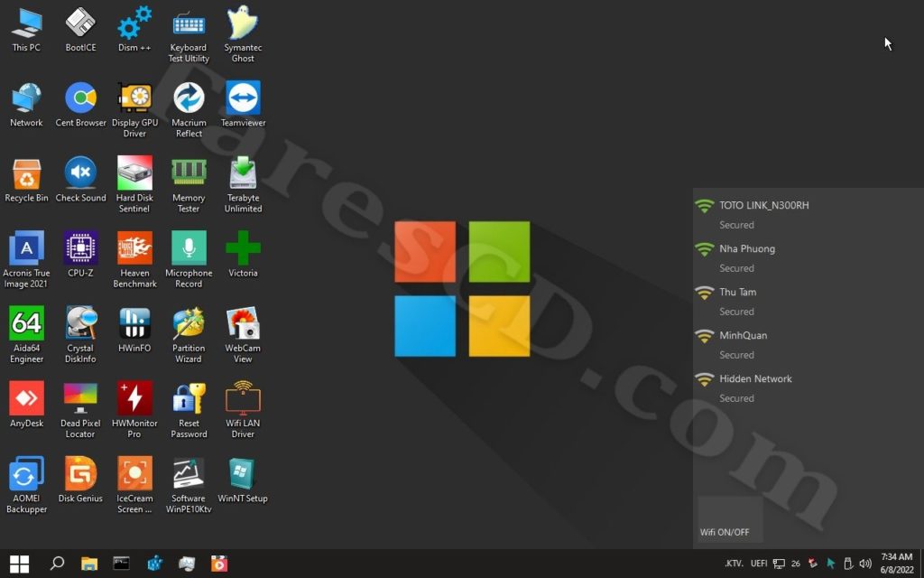The height and width of the screenshot is (578, 924).
Task: Click the UEFI indicator in the tray
Action: coord(758,564)
